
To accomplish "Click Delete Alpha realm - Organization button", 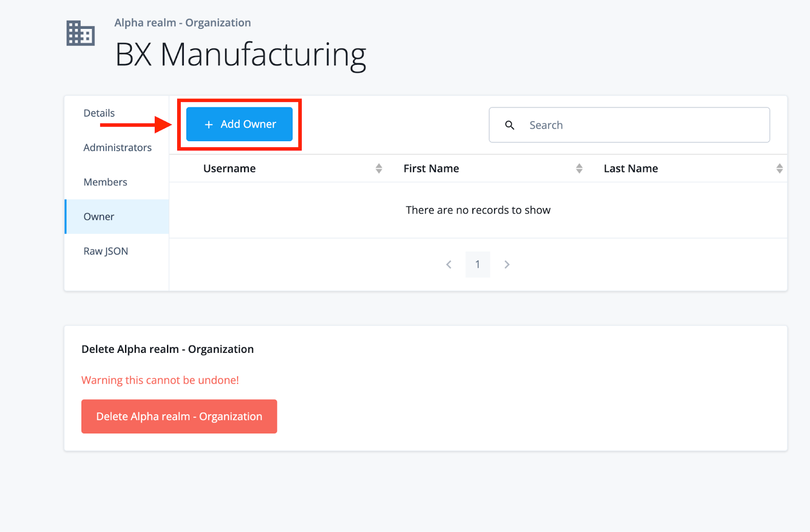I will coord(179,416).
